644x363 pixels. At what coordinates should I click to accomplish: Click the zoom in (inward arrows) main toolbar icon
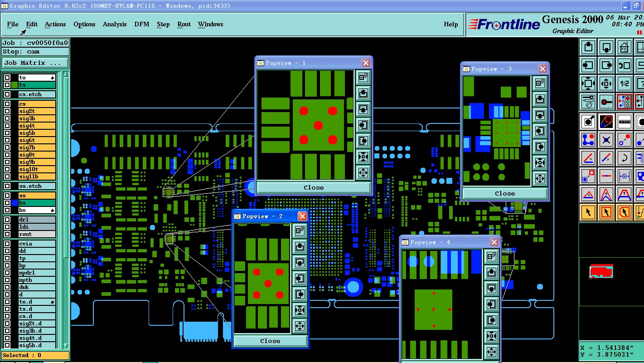(588, 83)
